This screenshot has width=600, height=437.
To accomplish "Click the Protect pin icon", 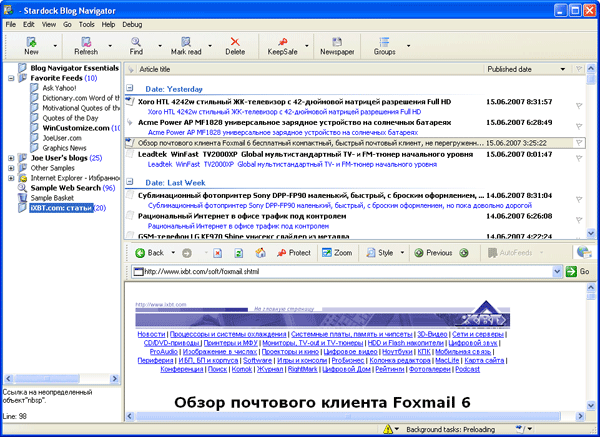I will point(282,253).
